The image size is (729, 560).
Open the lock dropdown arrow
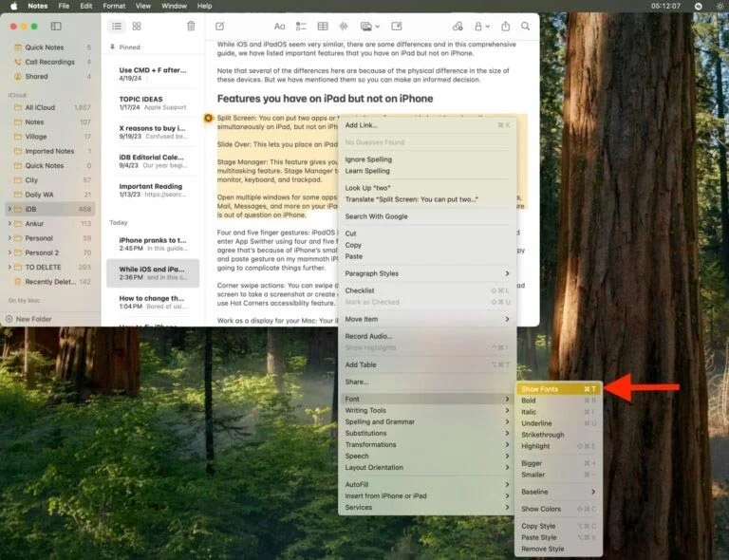pos(488,27)
